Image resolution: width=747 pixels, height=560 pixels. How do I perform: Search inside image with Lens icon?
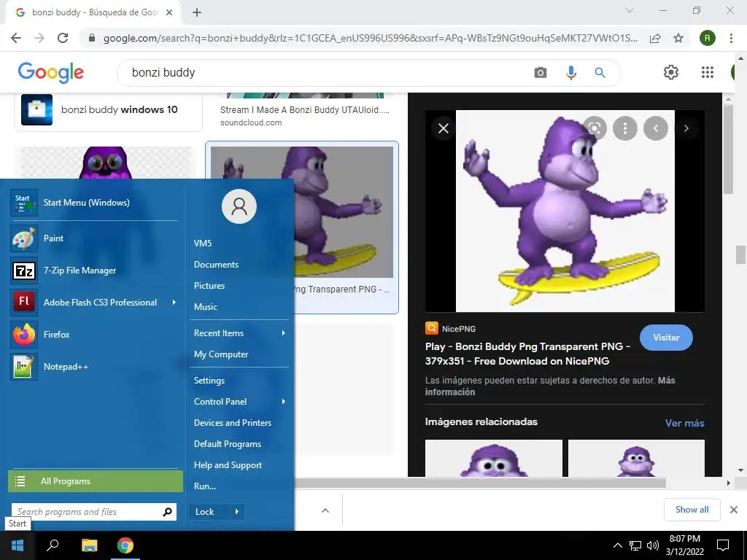coord(595,128)
